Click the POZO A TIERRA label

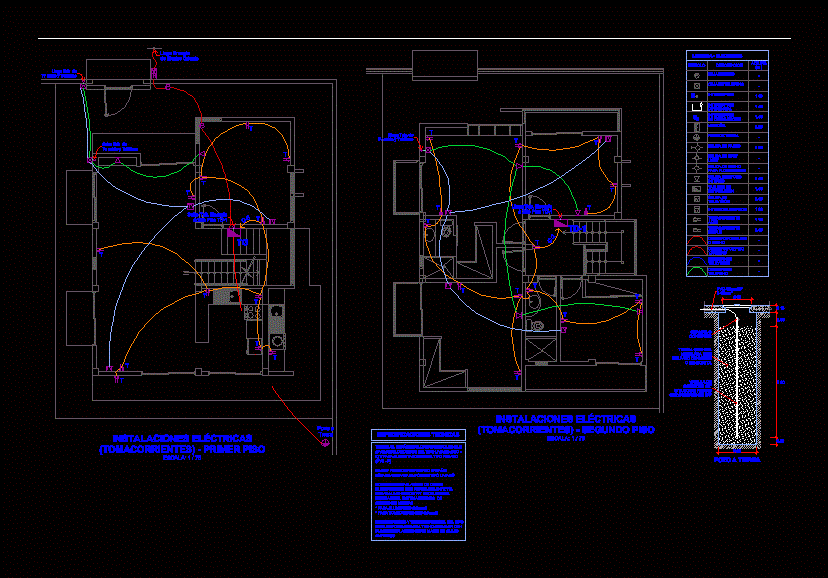coord(737,461)
